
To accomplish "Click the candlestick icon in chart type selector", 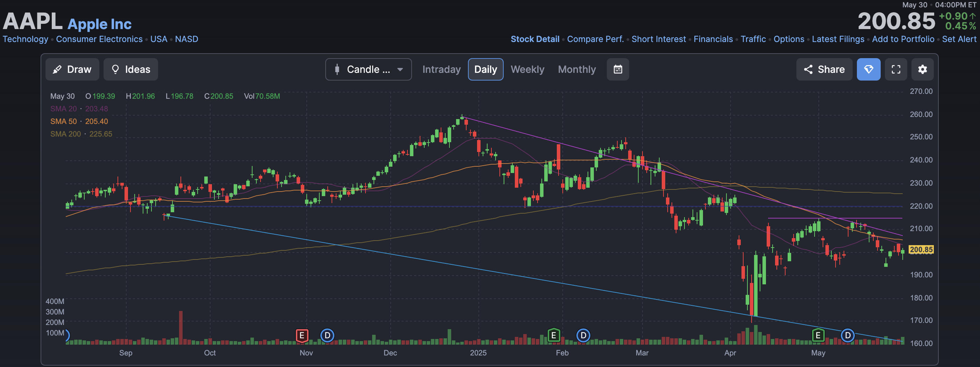I will point(337,69).
